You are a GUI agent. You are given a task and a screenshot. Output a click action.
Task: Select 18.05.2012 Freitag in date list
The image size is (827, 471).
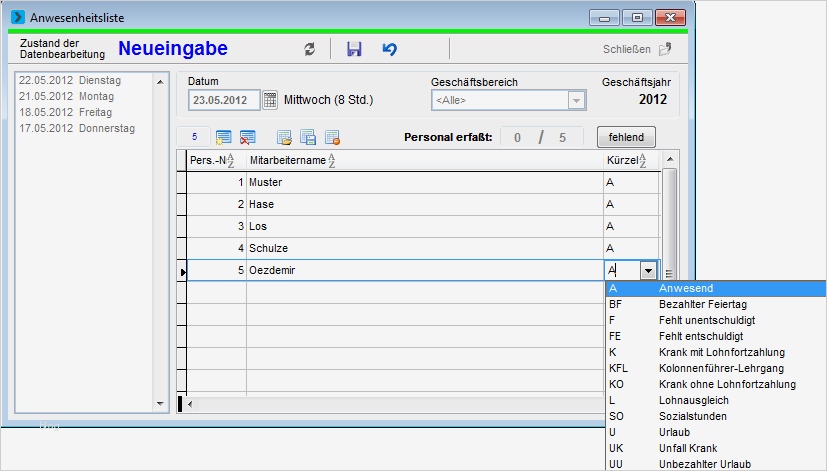(65, 112)
